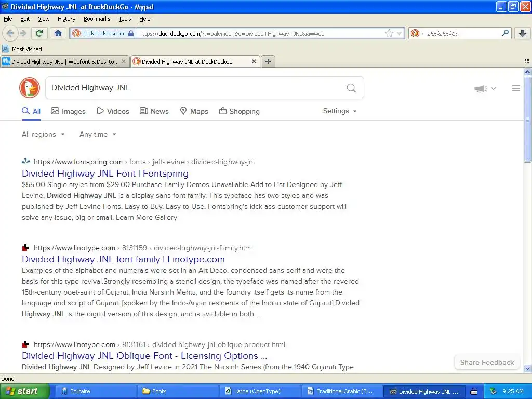Switch to Videos results

113,111
